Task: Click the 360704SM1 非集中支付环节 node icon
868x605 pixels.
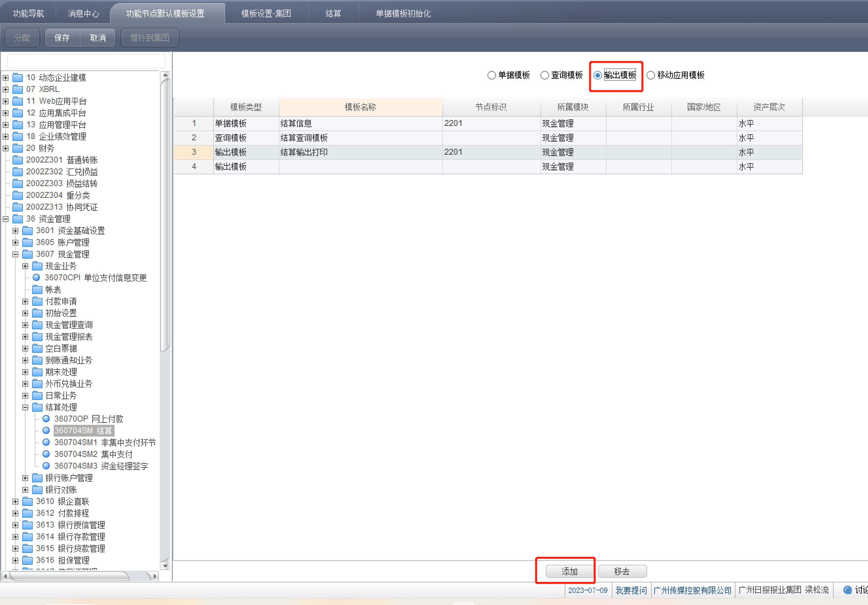Action: pyautogui.click(x=46, y=442)
